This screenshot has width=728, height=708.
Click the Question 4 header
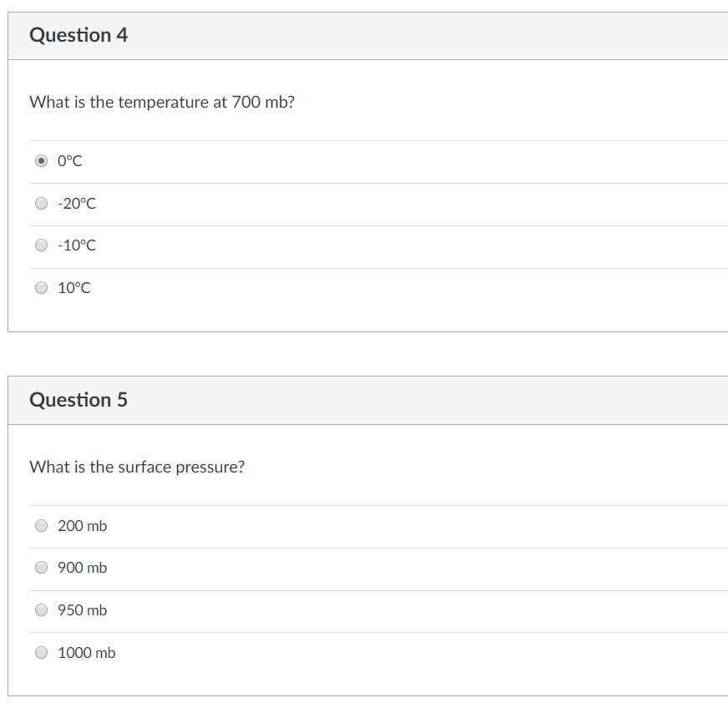click(78, 35)
